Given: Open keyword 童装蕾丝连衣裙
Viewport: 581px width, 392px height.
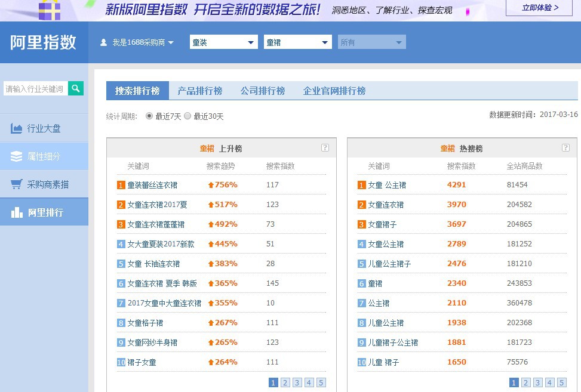Looking at the screenshot, I should tap(152, 185).
